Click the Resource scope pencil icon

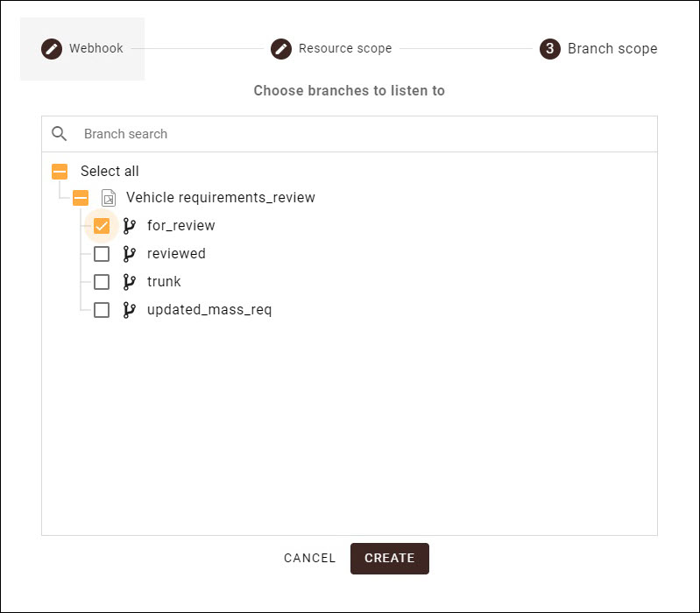(x=281, y=49)
